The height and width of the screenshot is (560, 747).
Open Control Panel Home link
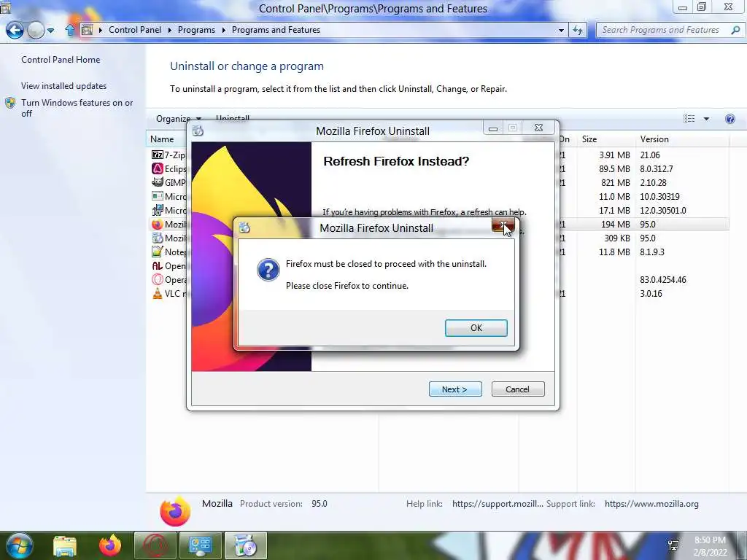tap(61, 60)
